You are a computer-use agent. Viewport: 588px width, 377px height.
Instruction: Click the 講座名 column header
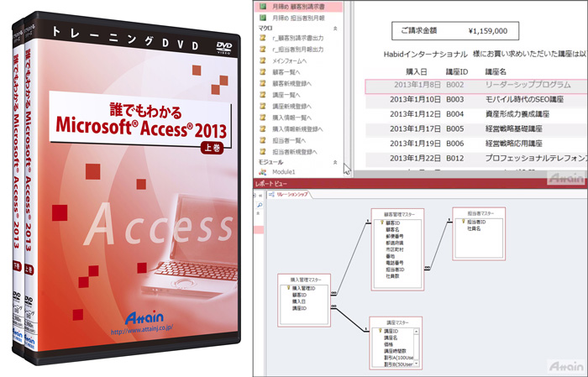(x=496, y=71)
